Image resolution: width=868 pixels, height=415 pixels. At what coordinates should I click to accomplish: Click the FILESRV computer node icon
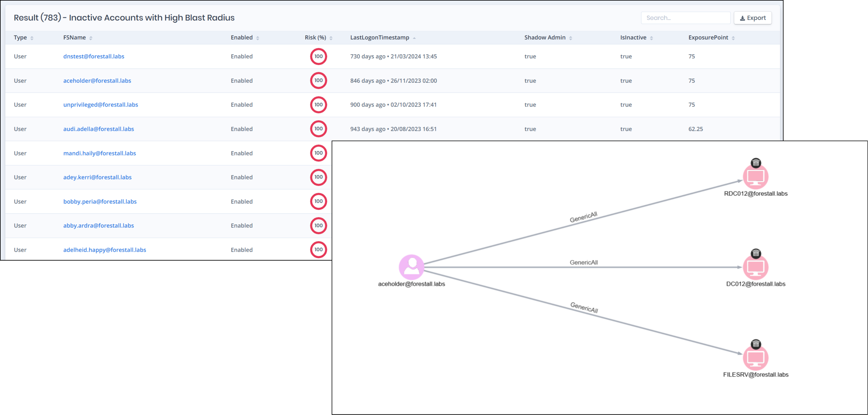coord(755,358)
